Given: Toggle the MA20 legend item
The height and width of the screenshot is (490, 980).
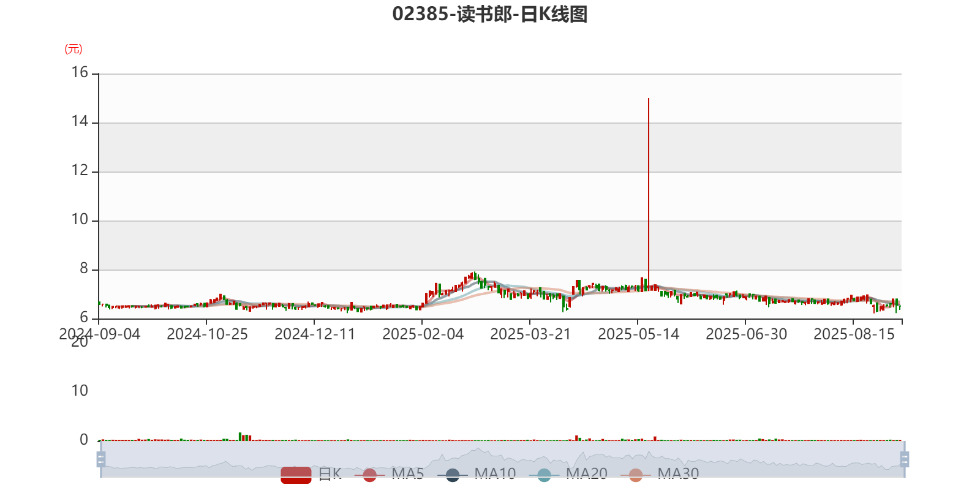Looking at the screenshot, I should 568,474.
